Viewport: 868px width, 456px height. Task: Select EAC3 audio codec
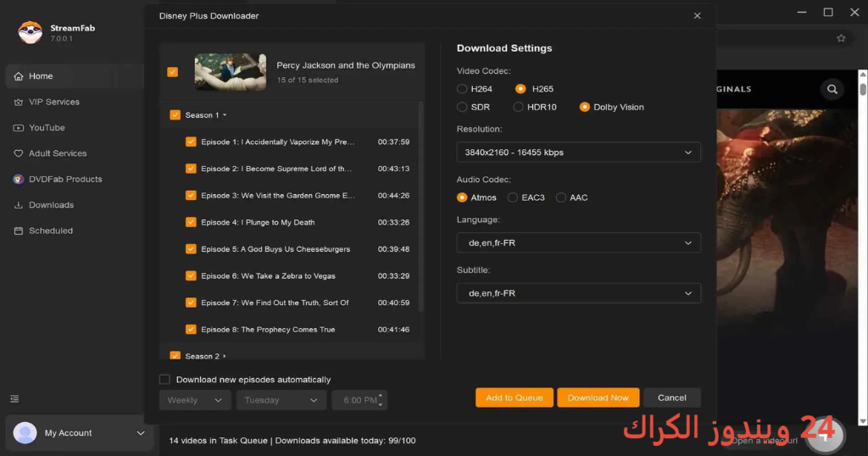513,197
